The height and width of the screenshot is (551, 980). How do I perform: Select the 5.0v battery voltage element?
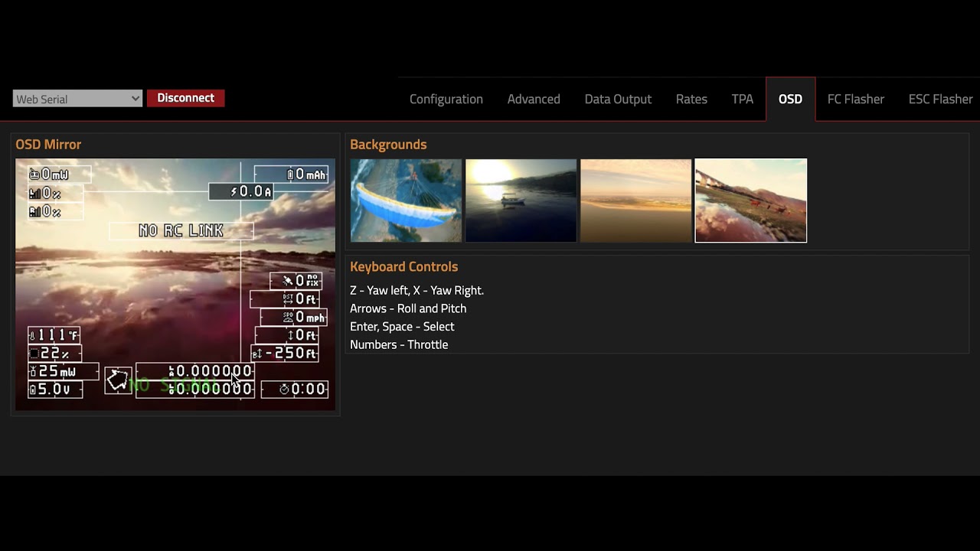55,390
